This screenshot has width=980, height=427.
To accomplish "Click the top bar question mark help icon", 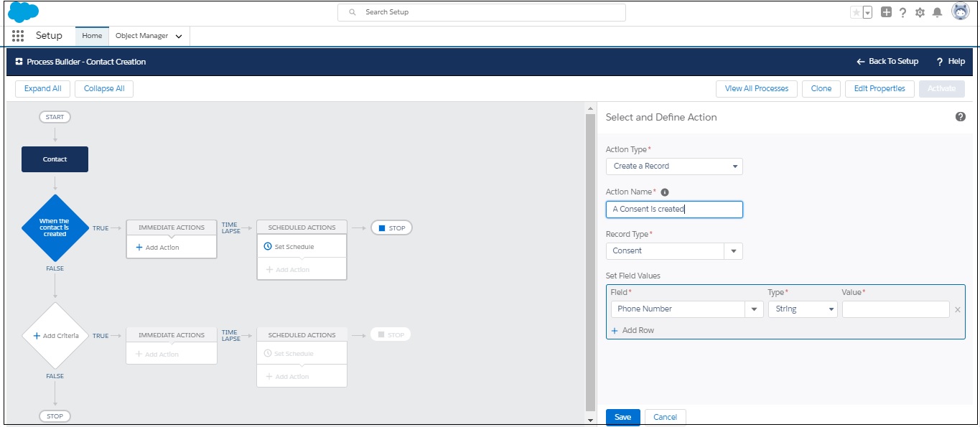I will 903,12.
